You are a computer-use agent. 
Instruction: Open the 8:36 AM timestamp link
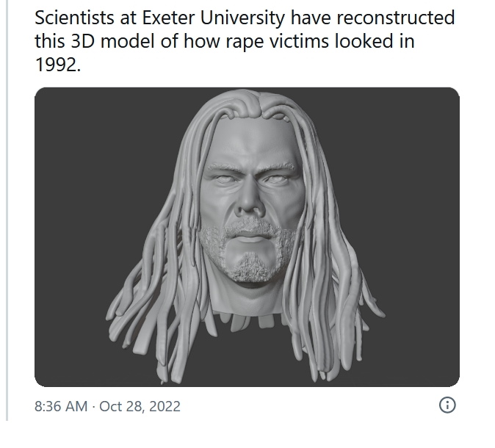click(x=61, y=406)
